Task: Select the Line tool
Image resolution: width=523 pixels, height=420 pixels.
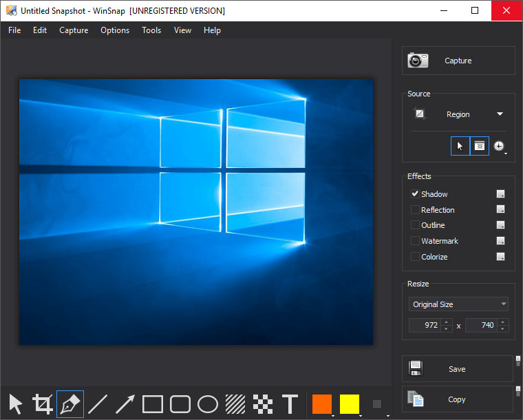Action: point(98,404)
